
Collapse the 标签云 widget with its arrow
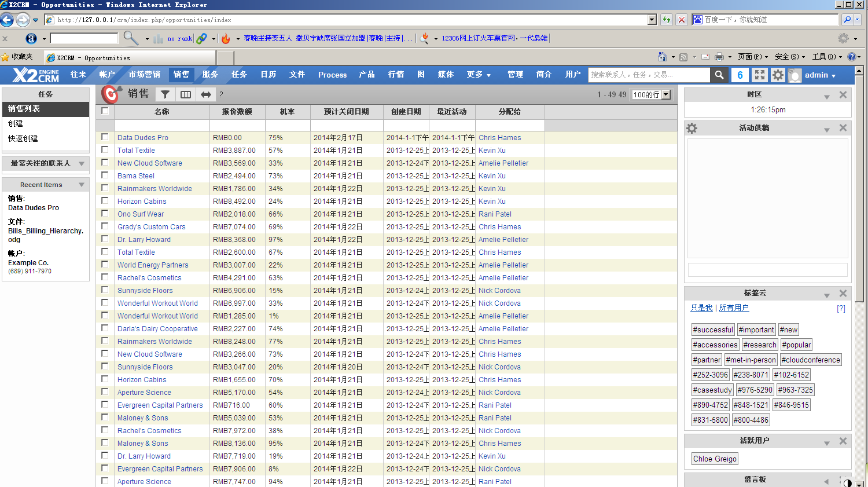[x=827, y=296]
